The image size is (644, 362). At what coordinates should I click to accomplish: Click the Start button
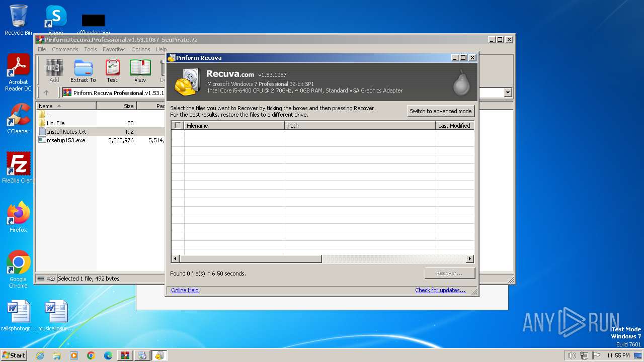[x=14, y=355]
